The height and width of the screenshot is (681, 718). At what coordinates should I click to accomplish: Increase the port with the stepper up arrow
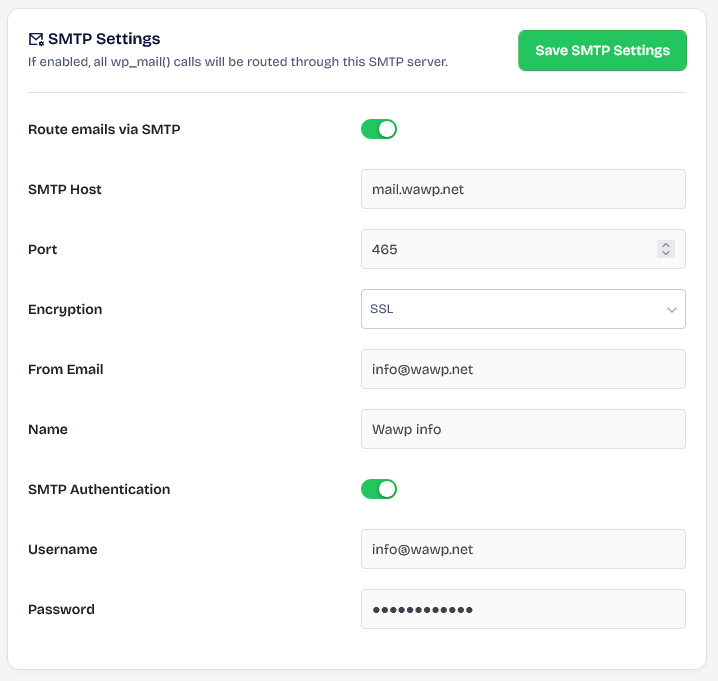(x=666, y=245)
